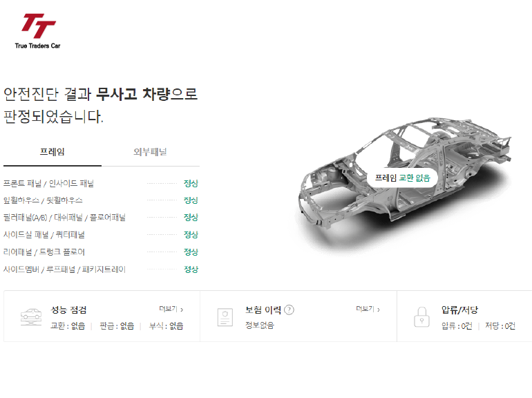Viewport: 532px width, 398px height.
Task: Click the 프론트 패널 / 인사이드 패널 row
Action: coord(101,184)
